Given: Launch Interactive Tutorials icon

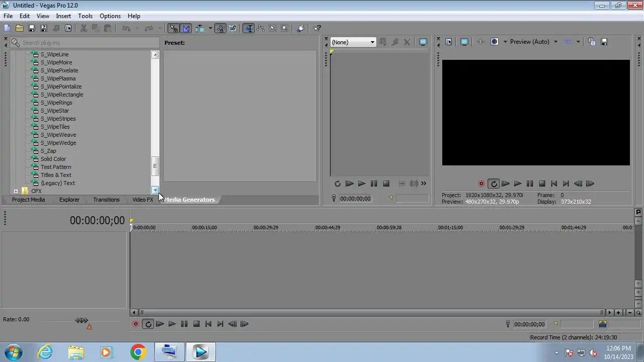Looking at the screenshot, I should coord(301,28).
